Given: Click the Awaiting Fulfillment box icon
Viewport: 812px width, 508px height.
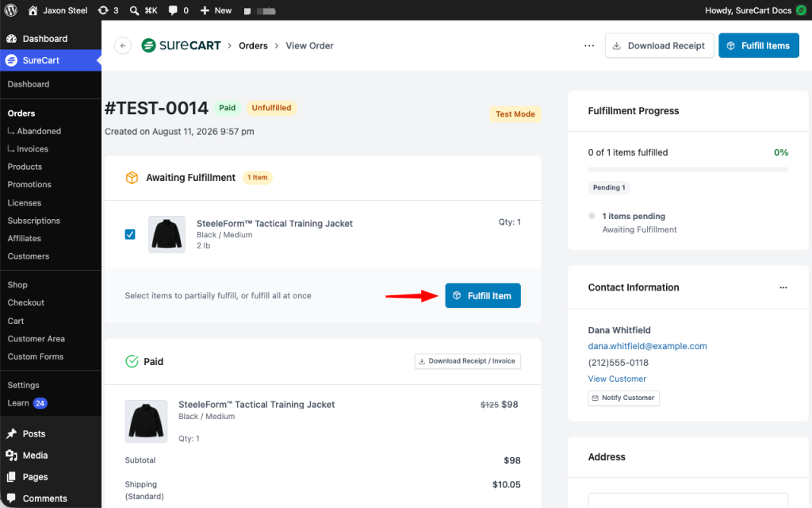Looking at the screenshot, I should point(132,178).
